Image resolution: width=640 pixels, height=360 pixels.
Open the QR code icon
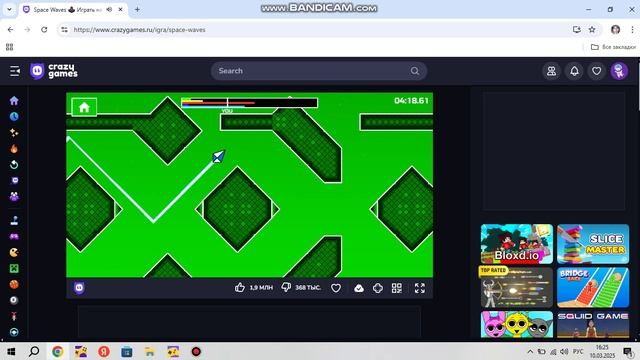coord(397,288)
